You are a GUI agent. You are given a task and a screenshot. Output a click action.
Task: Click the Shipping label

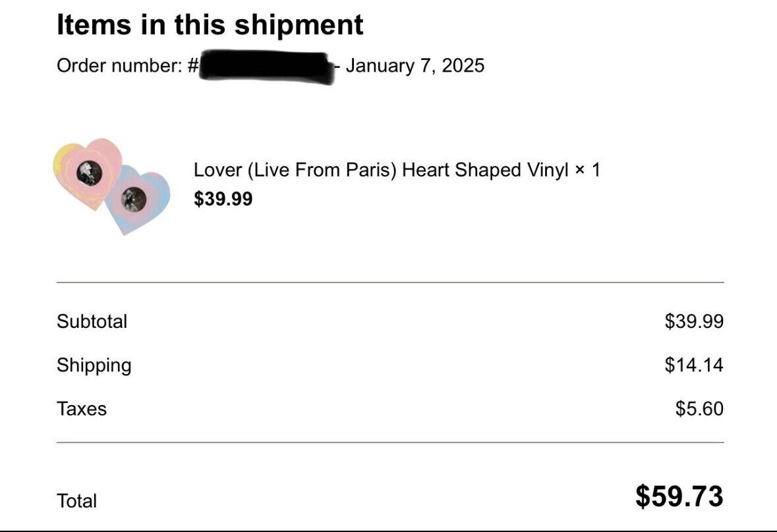click(94, 365)
